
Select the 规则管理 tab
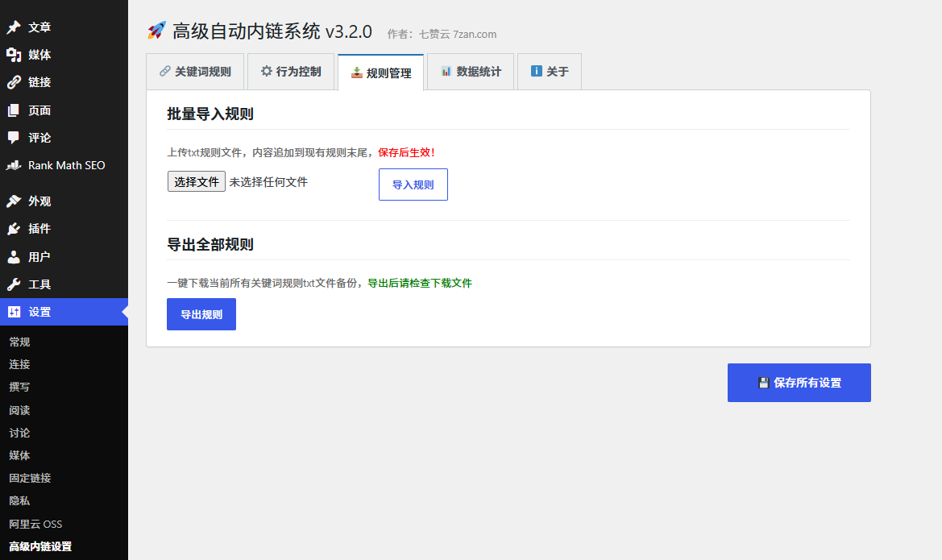[x=381, y=73]
